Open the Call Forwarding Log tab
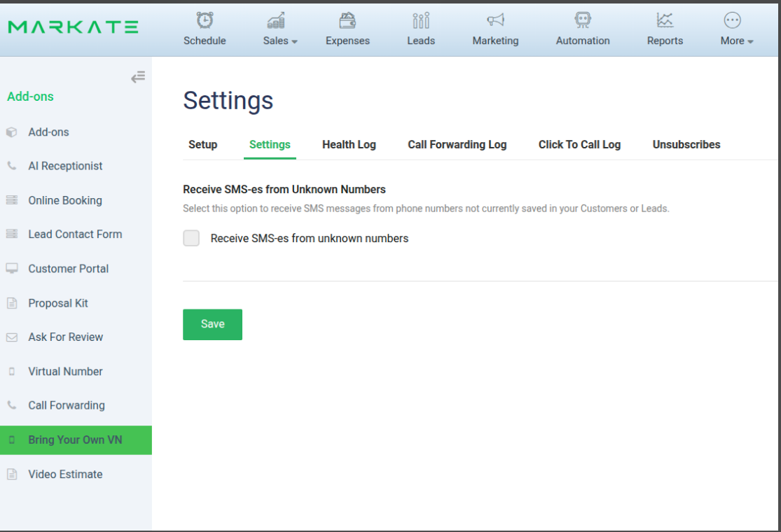The width and height of the screenshot is (781, 532). 457,145
